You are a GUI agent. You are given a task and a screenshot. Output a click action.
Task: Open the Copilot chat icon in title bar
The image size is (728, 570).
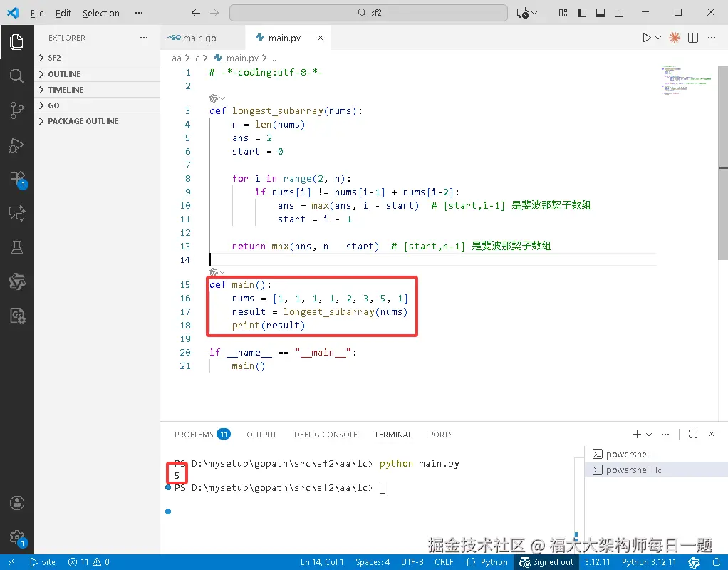coord(523,13)
